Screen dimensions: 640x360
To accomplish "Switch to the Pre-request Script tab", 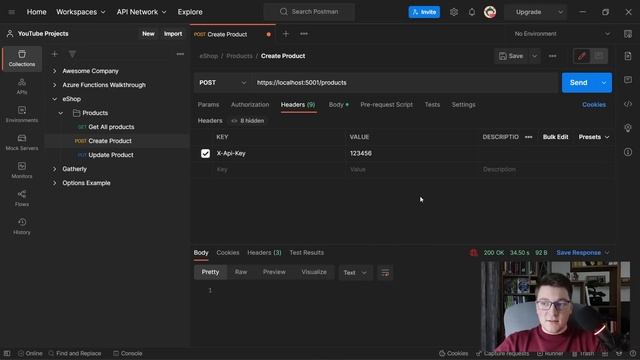I will click(x=386, y=105).
